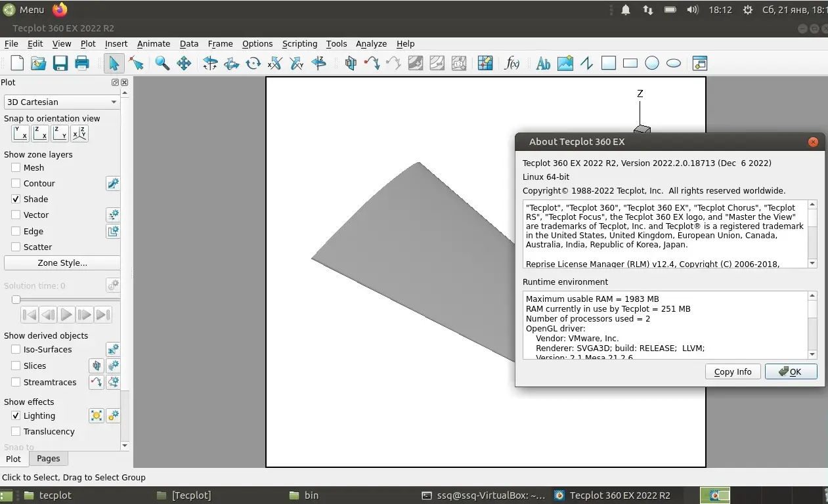Image resolution: width=828 pixels, height=504 pixels.
Task: Snap view to the XY orientation
Action: [x=20, y=133]
